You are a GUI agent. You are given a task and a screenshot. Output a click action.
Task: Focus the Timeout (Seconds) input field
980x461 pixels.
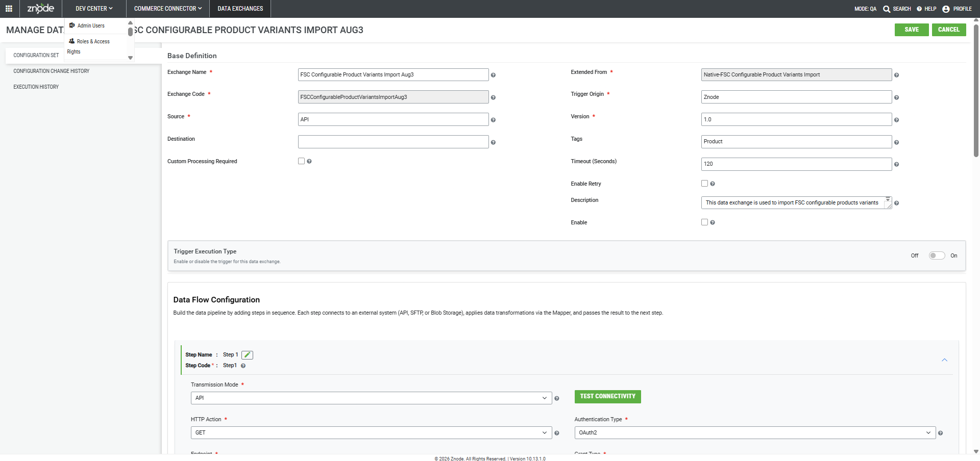(796, 164)
